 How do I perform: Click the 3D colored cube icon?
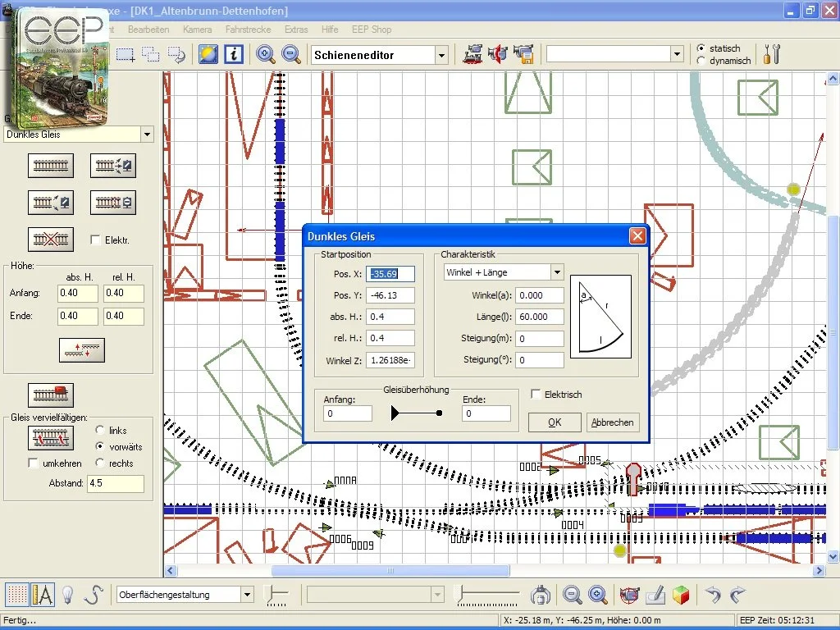681,595
